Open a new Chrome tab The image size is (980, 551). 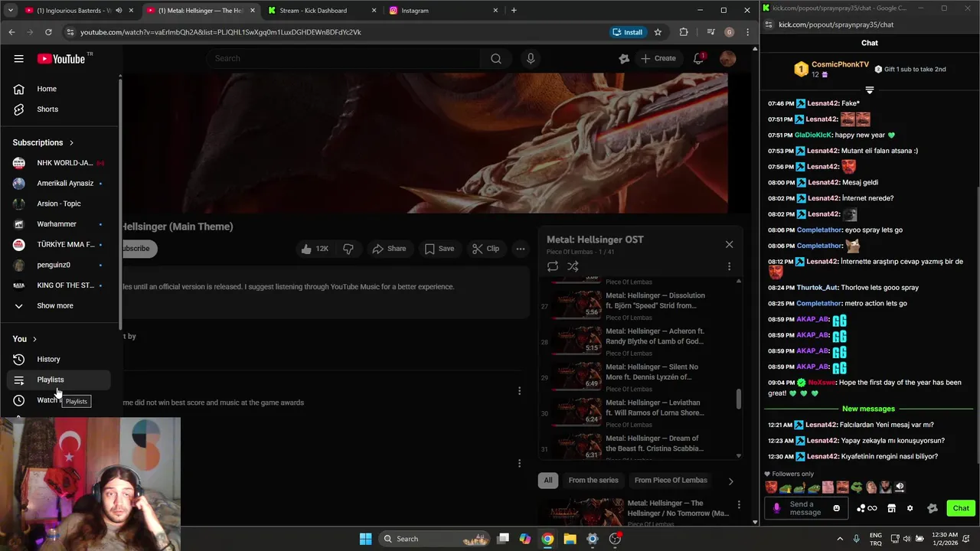point(514,11)
